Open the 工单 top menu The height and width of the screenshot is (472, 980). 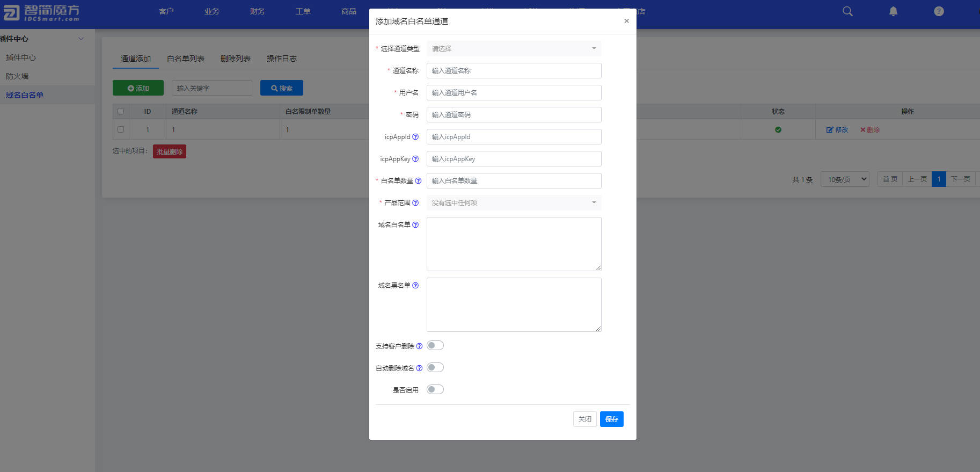pos(303,11)
